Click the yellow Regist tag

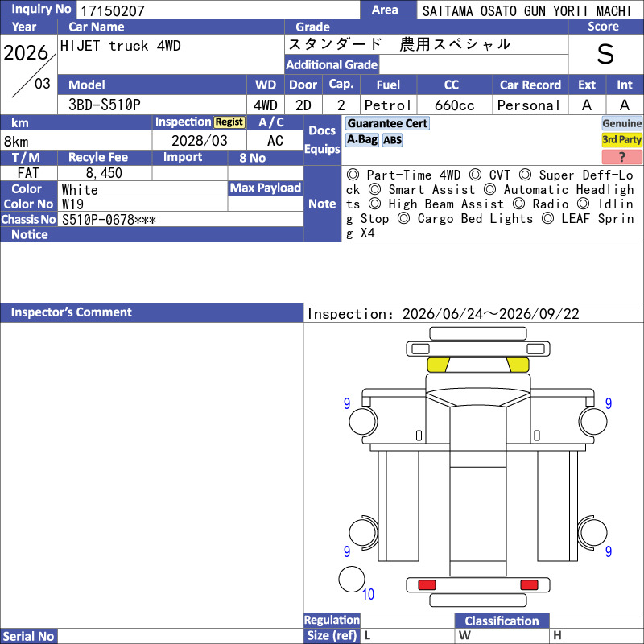coord(229,122)
